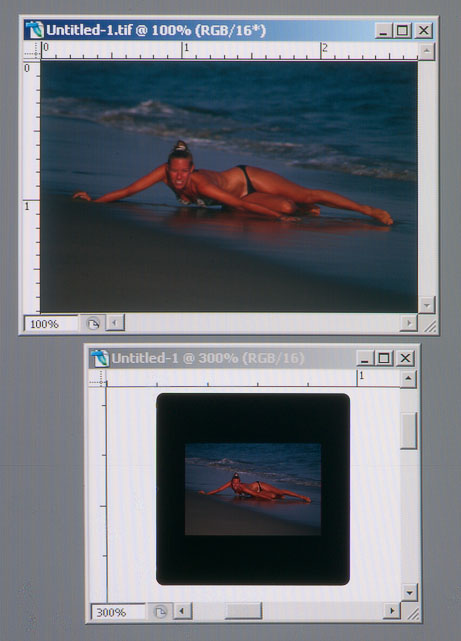Click the status bar icon beside the 300% field
This screenshot has height=641, width=461.
(160, 612)
